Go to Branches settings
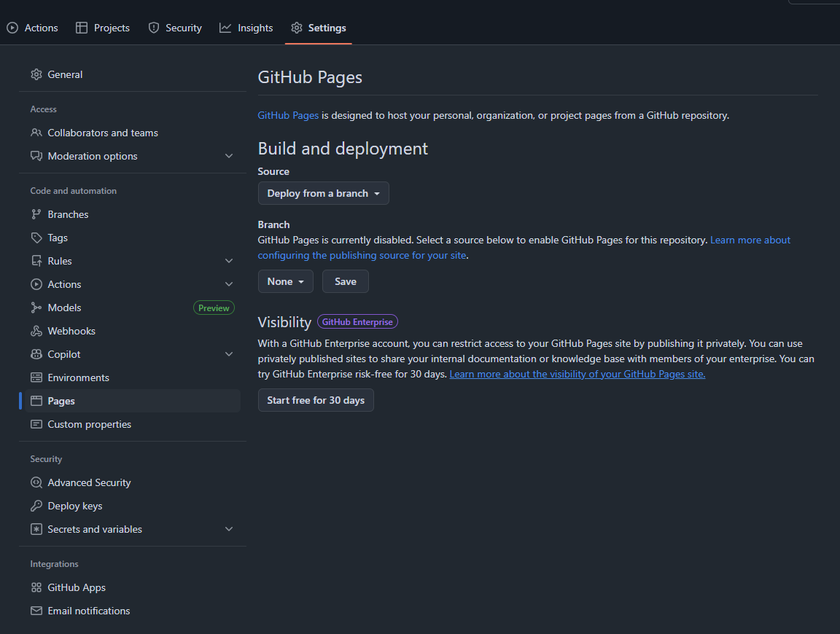Image resolution: width=840 pixels, height=634 pixels. pyautogui.click(x=132, y=214)
